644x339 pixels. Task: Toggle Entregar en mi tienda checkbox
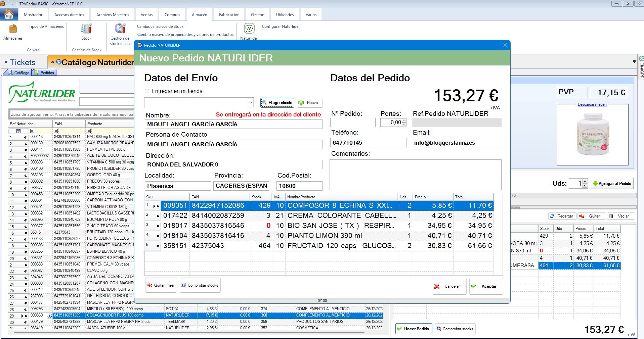(x=147, y=91)
